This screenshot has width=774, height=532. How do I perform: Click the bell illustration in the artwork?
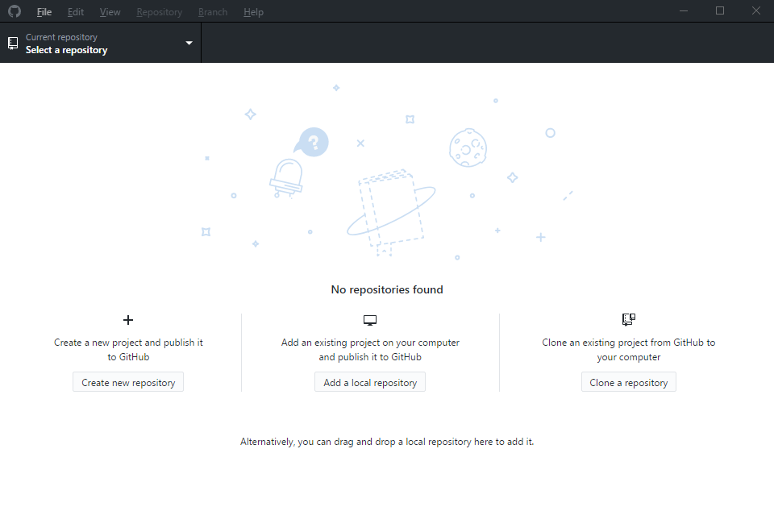286,176
